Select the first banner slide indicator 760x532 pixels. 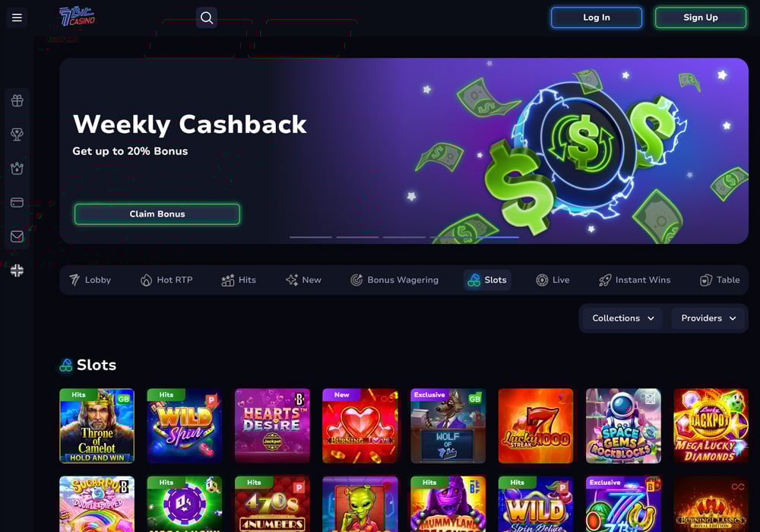311,237
